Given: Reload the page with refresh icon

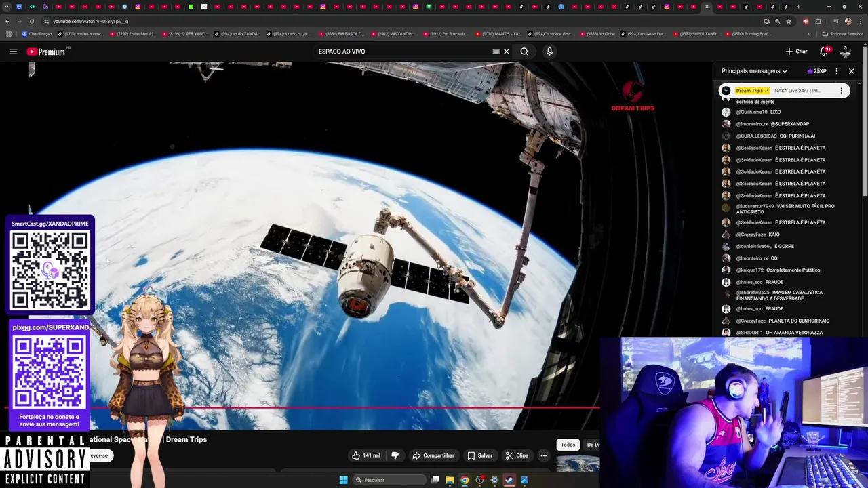Looking at the screenshot, I should tap(31, 21).
